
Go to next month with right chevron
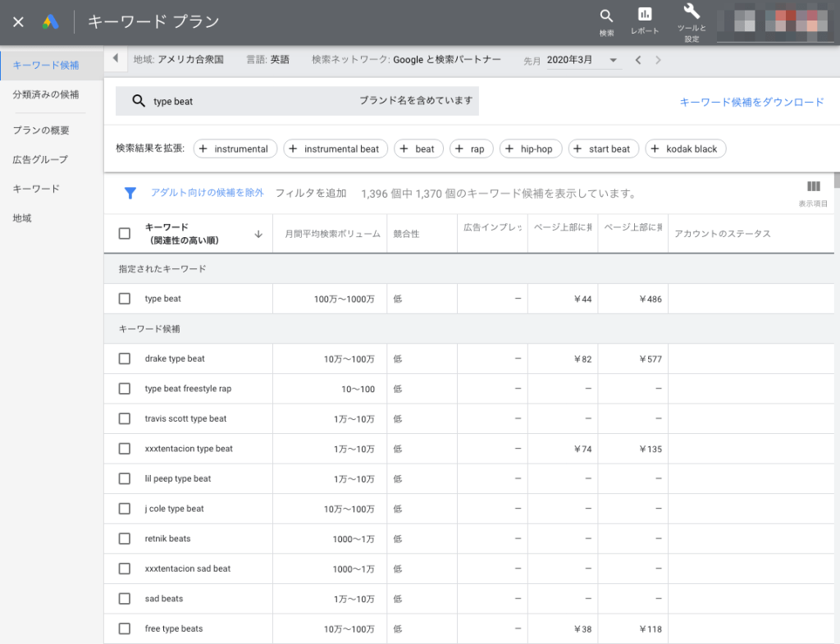point(658,60)
